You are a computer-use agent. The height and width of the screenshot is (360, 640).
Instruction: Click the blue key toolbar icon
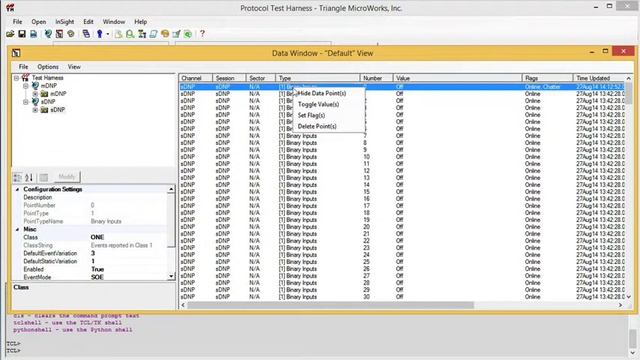tap(99, 34)
